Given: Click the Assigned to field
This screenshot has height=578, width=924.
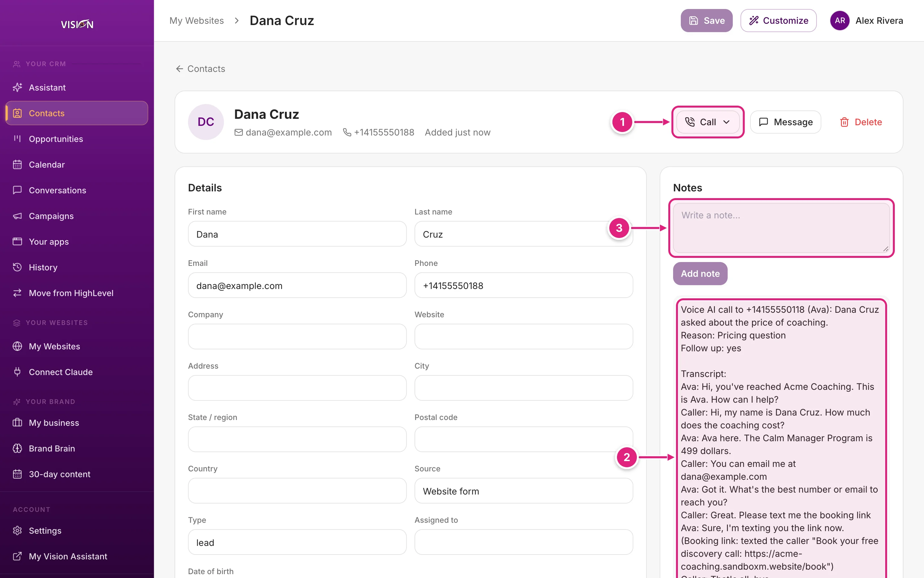Looking at the screenshot, I should coord(524,542).
